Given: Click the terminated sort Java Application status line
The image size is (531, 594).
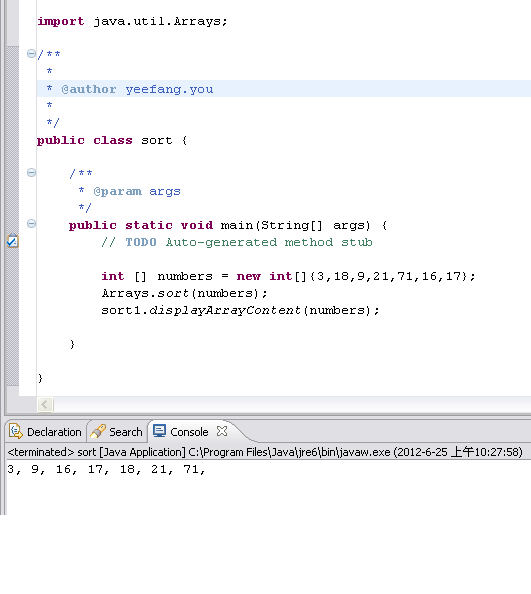Looking at the screenshot, I should 265,452.
